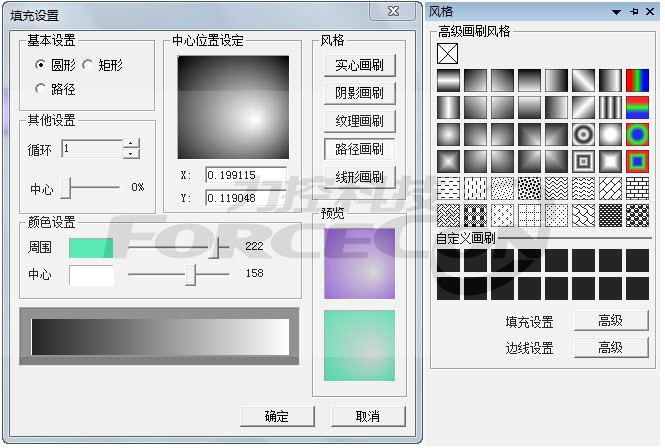Screen dimensions: 665x448
Task: Select first custom brush slot
Action: pos(448,261)
